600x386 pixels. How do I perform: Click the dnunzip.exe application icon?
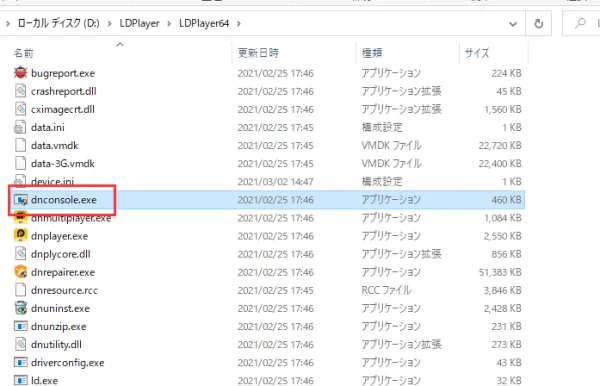click(x=20, y=326)
